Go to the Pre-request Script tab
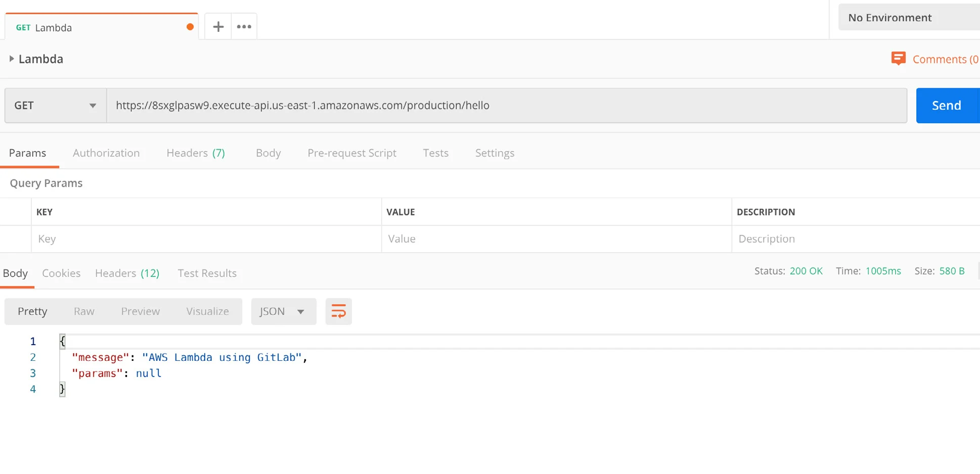Viewport: 980px width, 474px height. tap(351, 153)
